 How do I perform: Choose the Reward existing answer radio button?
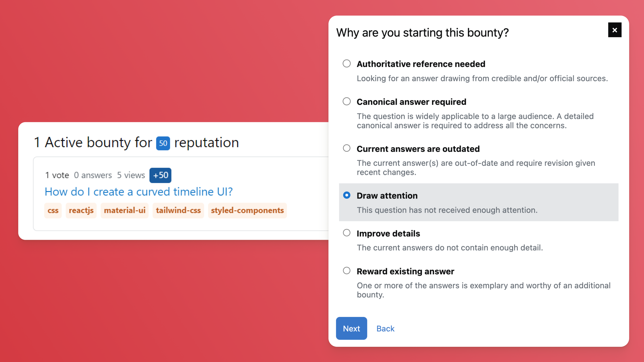coord(347,271)
